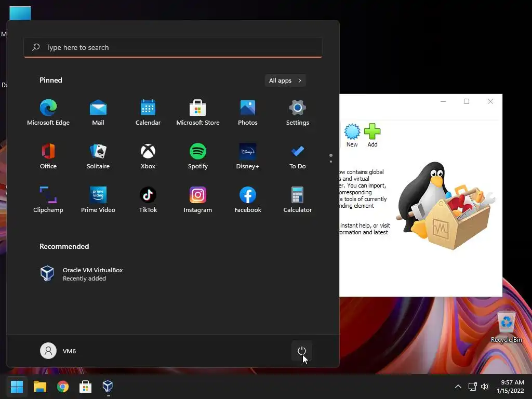
Task: Switch to VirtualBox on the taskbar
Action: point(108,387)
